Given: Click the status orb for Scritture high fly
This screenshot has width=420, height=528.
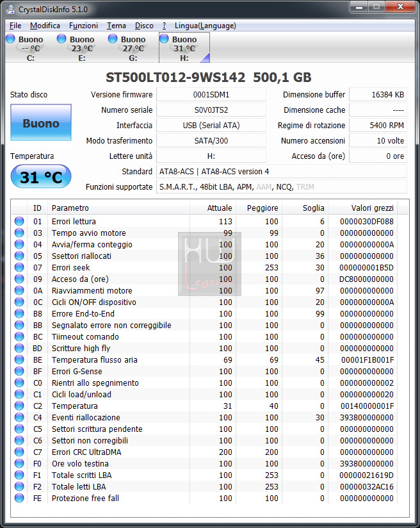Looking at the screenshot, I should [x=19, y=348].
